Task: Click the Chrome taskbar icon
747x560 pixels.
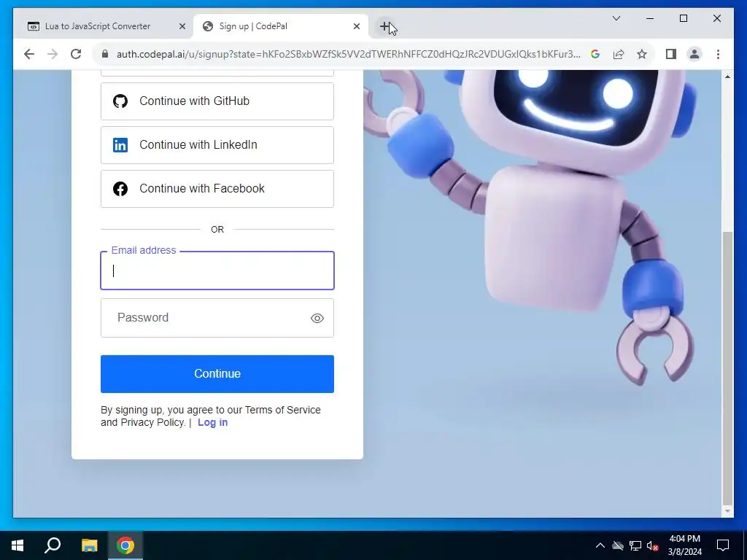Action: tap(125, 545)
